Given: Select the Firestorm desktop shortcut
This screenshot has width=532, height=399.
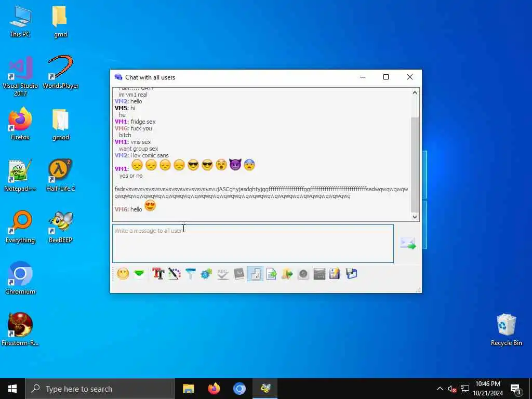Looking at the screenshot, I should click(20, 329).
